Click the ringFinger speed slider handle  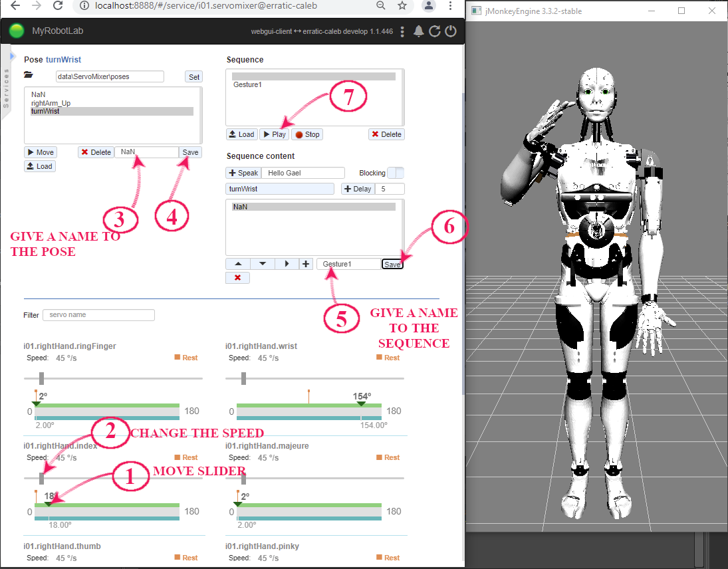41,378
